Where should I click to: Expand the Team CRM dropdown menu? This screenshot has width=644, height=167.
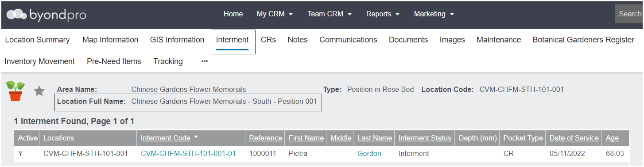[x=330, y=14]
